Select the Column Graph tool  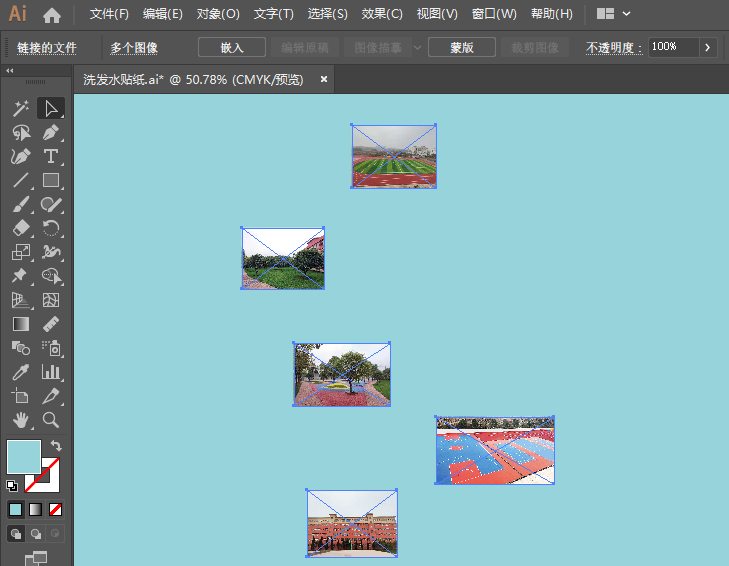51,372
